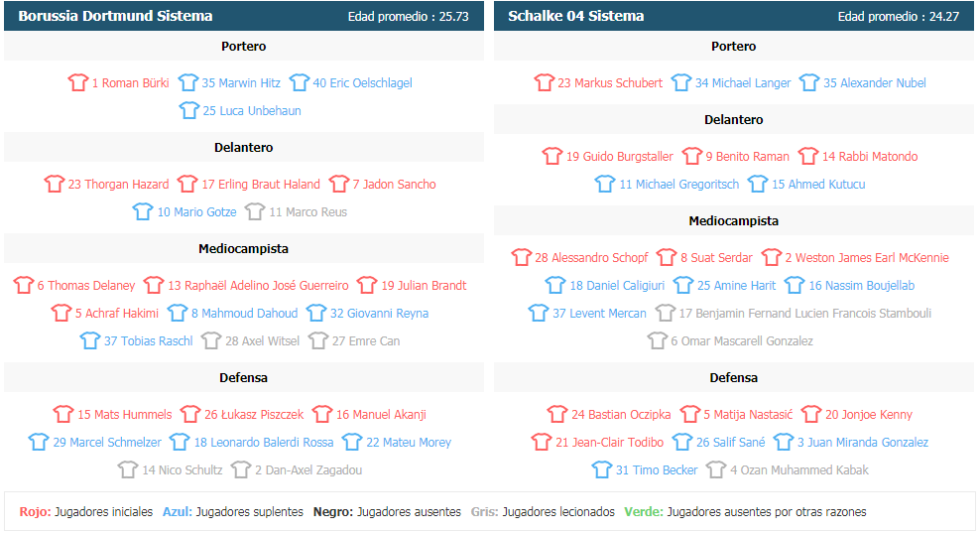Open the Salif Sané player link
This screenshot has width=980, height=533.
pos(730,442)
